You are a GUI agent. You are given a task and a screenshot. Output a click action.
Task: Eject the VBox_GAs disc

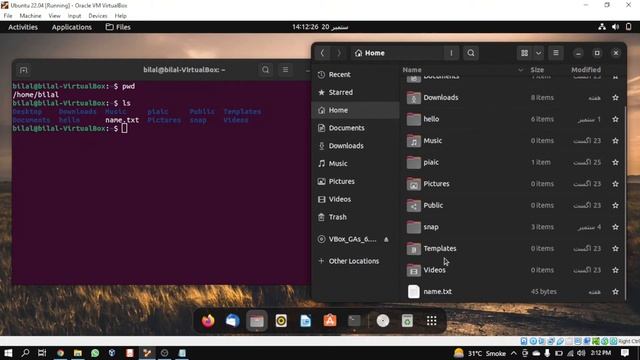pos(386,239)
